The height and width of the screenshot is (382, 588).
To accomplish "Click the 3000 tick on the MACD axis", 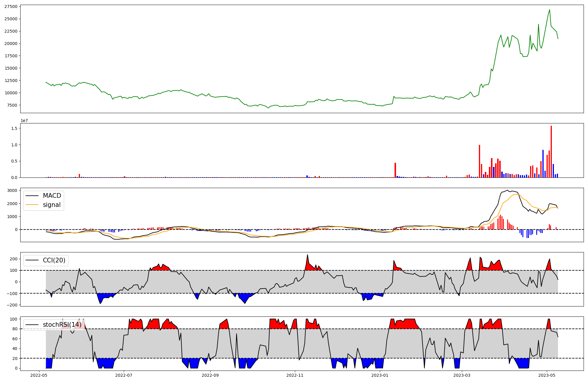I will tap(12, 190).
